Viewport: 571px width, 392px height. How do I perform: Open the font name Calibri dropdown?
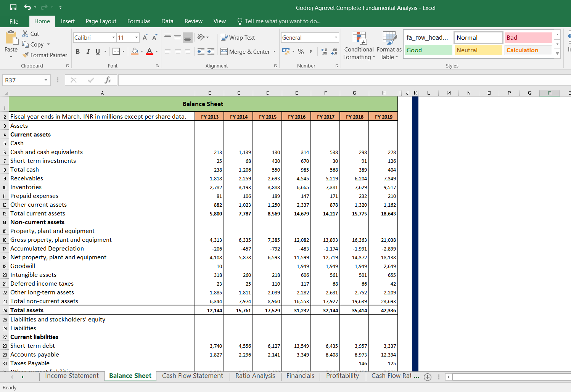[x=114, y=37]
